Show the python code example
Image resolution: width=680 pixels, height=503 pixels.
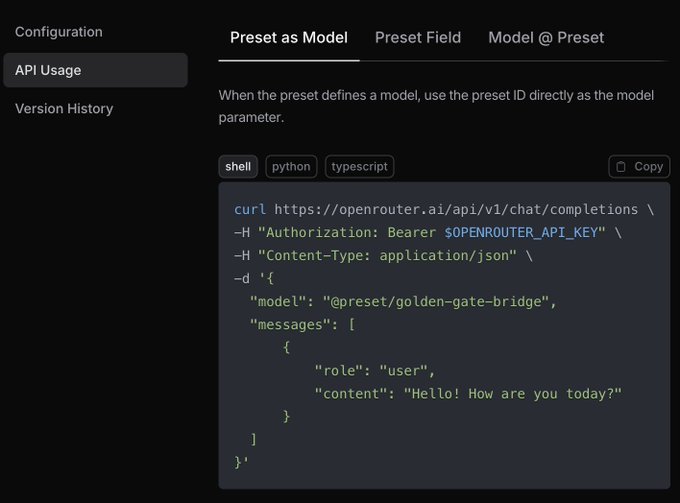[x=291, y=167]
